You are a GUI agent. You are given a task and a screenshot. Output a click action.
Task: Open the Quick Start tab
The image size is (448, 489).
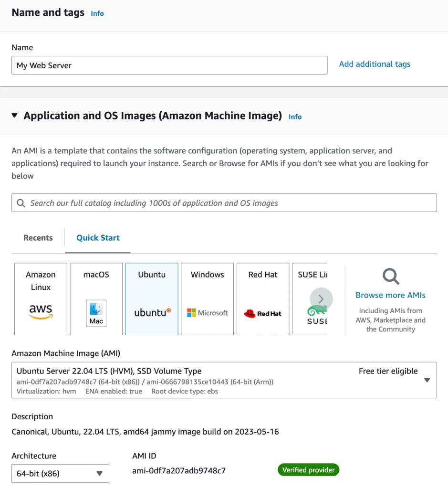pyautogui.click(x=97, y=237)
